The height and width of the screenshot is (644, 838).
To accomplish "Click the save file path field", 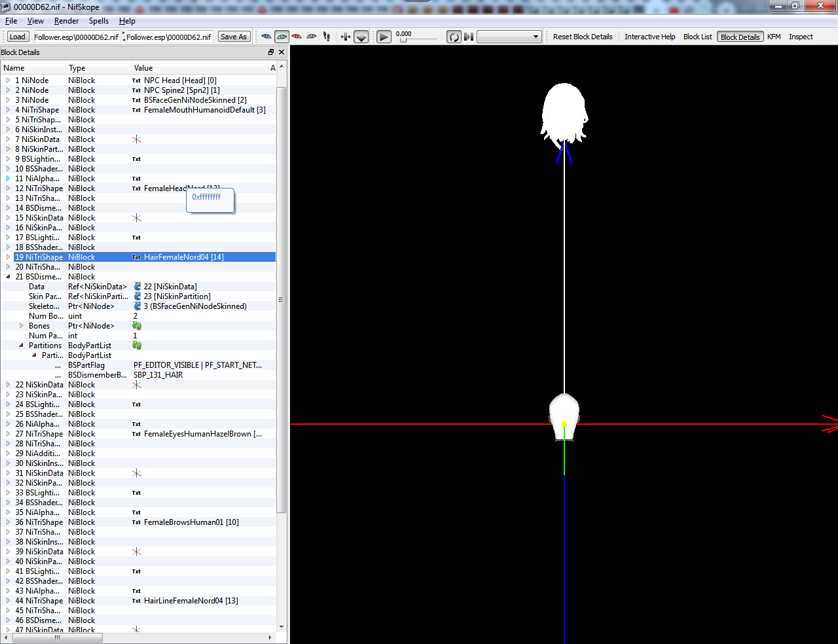I will point(170,37).
